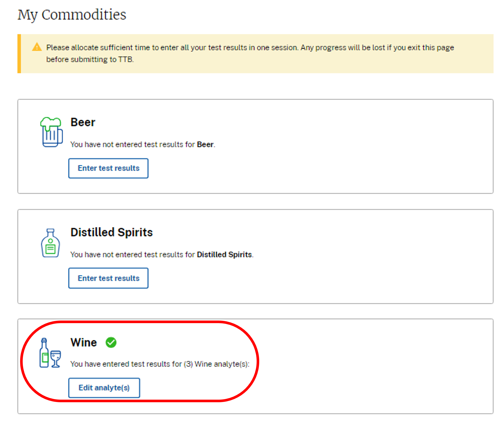This screenshot has width=504, height=428.
Task: Click the yellow warning triangle icon
Action: (x=37, y=47)
